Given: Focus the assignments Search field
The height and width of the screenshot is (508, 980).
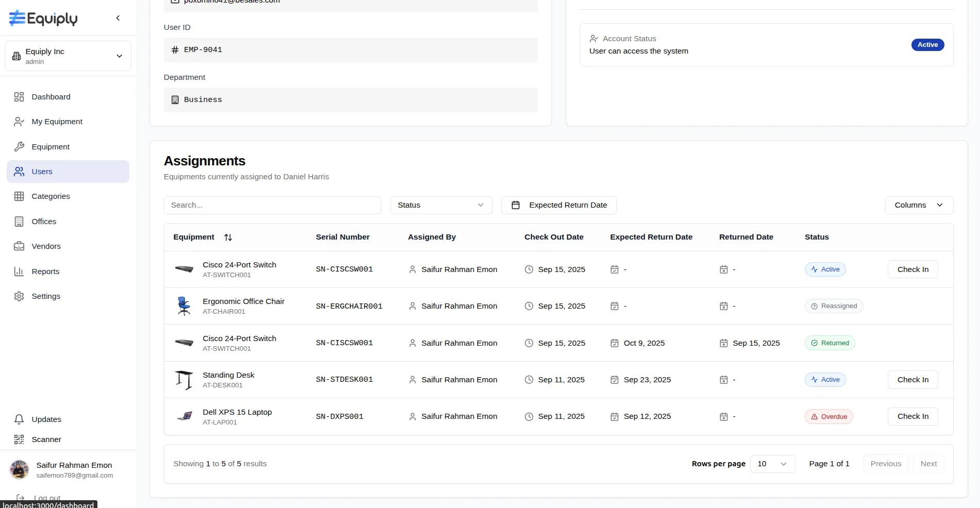Looking at the screenshot, I should click(272, 205).
